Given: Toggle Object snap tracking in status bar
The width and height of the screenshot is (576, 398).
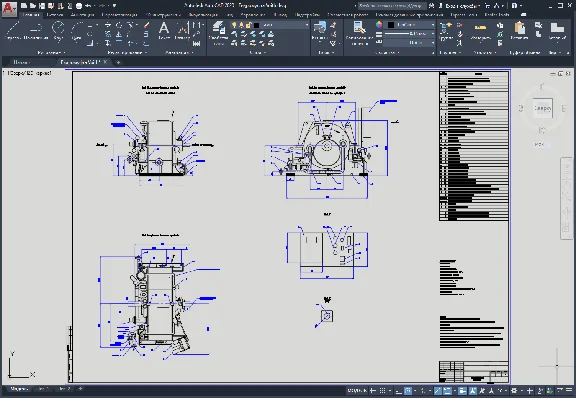Looking at the screenshot, I should [x=438, y=391].
